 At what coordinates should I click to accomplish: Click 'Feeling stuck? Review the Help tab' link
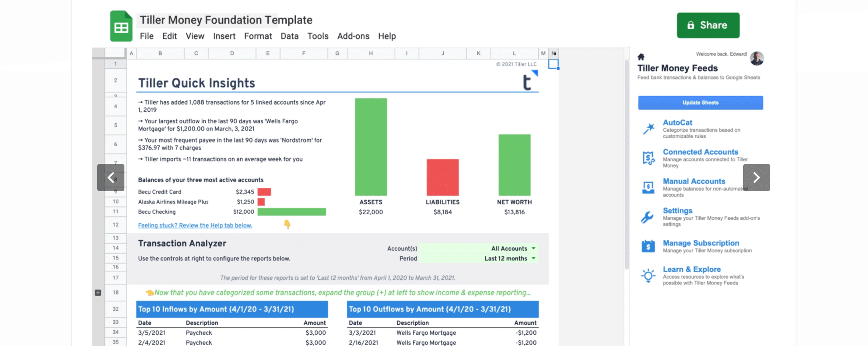tap(195, 226)
